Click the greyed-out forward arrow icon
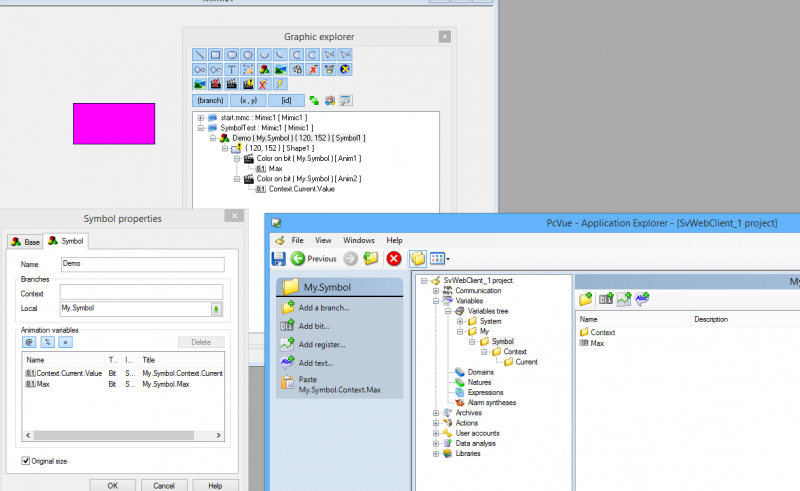 pyautogui.click(x=351, y=259)
